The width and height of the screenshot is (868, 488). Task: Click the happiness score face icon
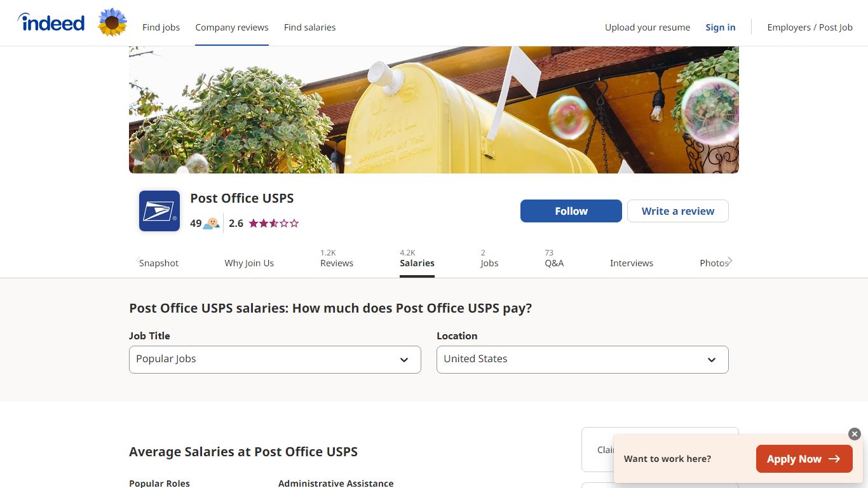[212, 224]
